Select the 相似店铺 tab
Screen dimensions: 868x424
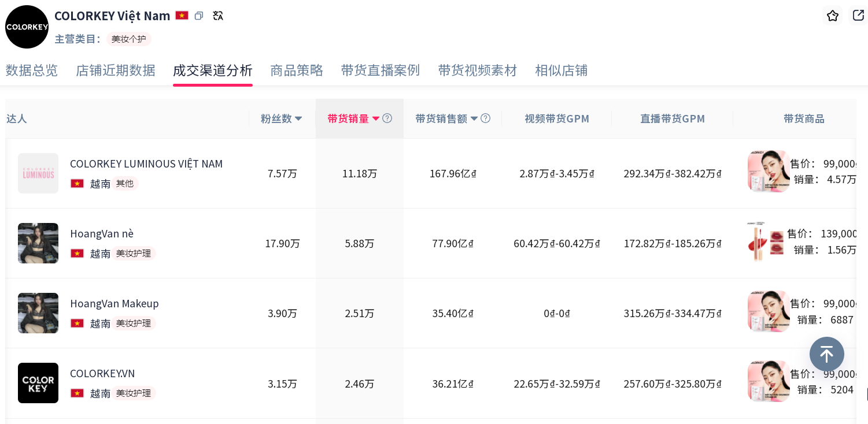click(561, 70)
